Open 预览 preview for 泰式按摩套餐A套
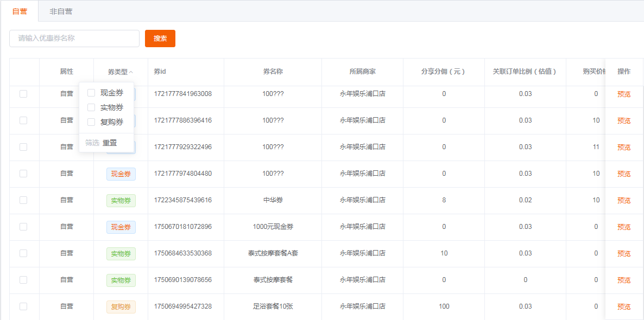644x320 pixels. pyautogui.click(x=623, y=253)
